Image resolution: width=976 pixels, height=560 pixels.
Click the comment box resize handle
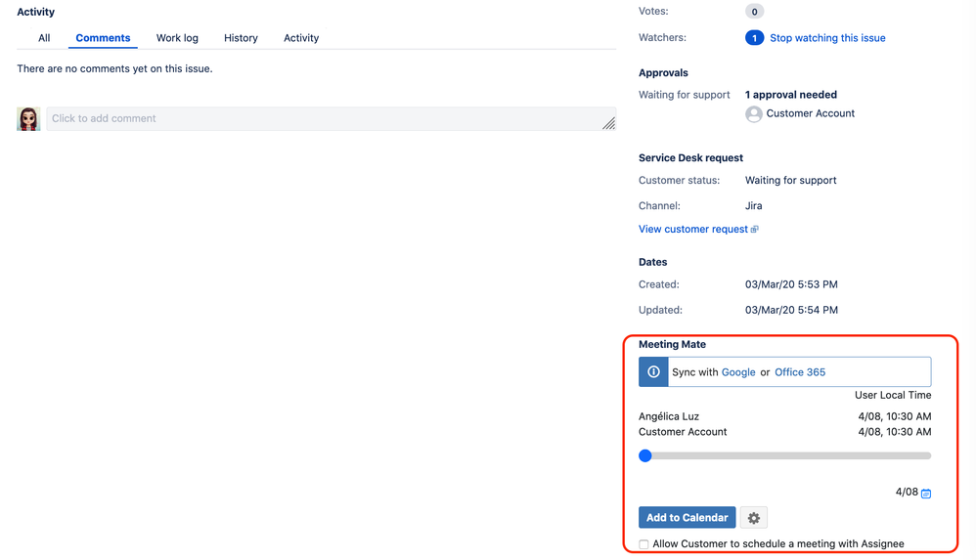[x=608, y=123]
